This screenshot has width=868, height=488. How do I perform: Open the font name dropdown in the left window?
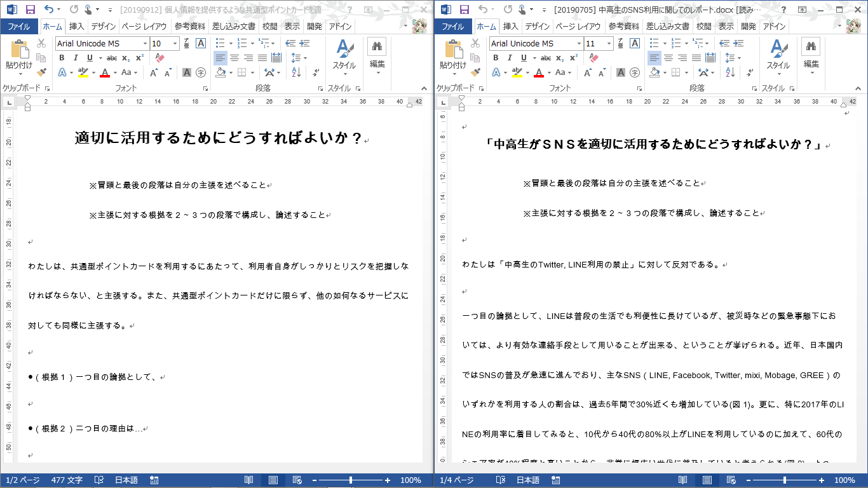pyautogui.click(x=145, y=43)
